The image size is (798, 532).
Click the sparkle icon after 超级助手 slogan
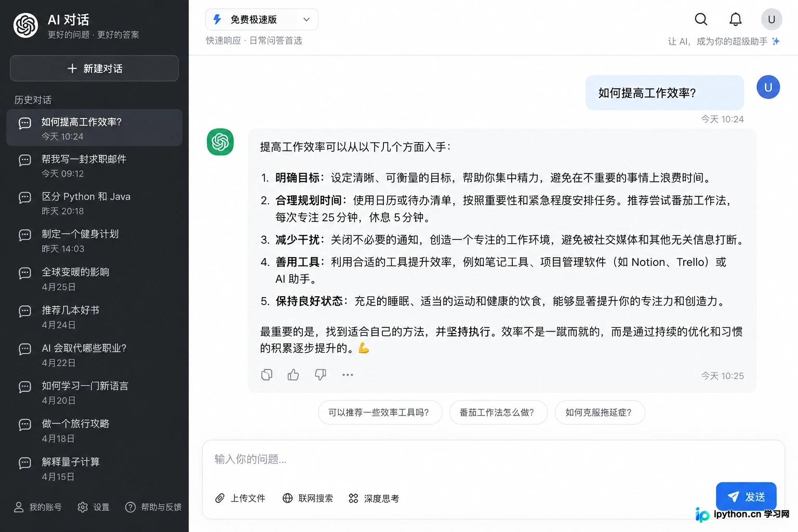click(776, 41)
